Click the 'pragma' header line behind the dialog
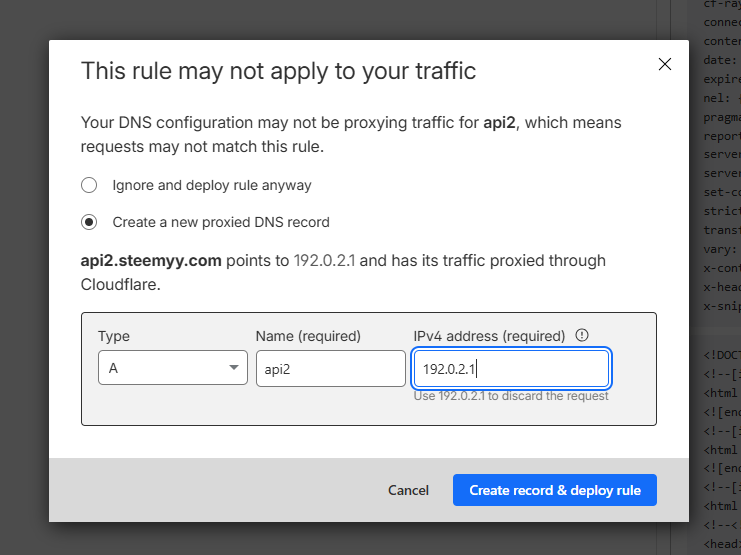 pos(721,117)
